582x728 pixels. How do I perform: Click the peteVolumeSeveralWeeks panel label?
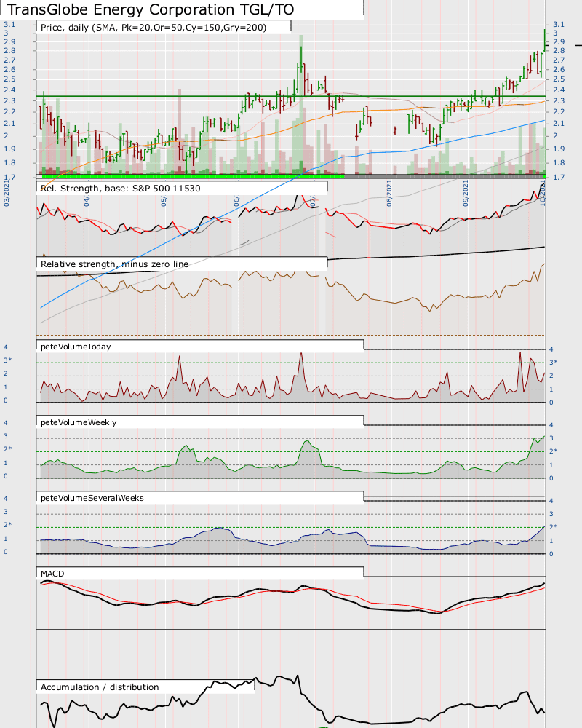click(x=92, y=498)
